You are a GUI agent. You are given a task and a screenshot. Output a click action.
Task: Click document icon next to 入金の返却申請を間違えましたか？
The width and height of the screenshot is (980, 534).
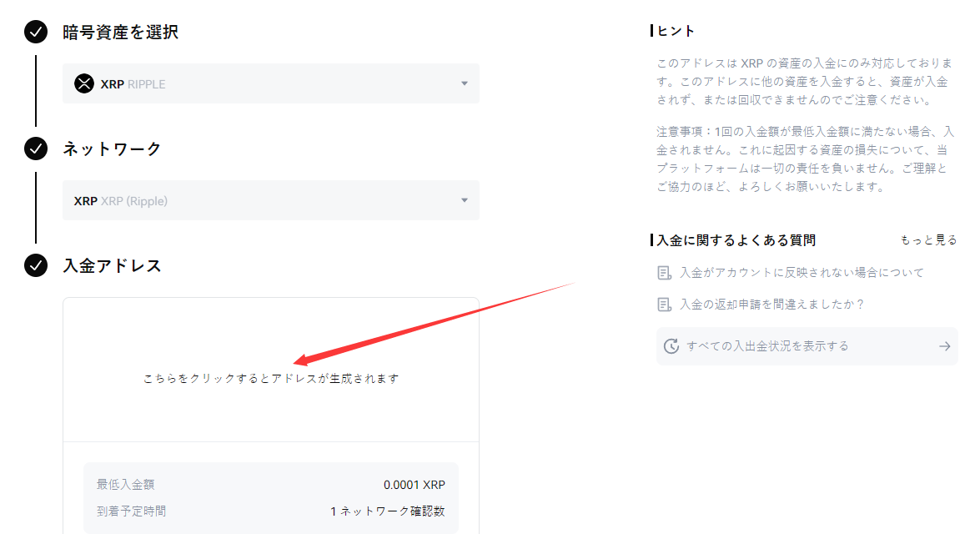665,305
